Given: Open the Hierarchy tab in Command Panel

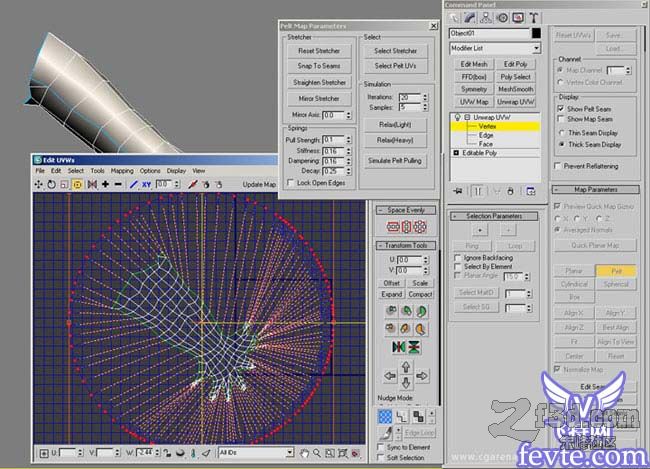Looking at the screenshot, I should click(486, 18).
